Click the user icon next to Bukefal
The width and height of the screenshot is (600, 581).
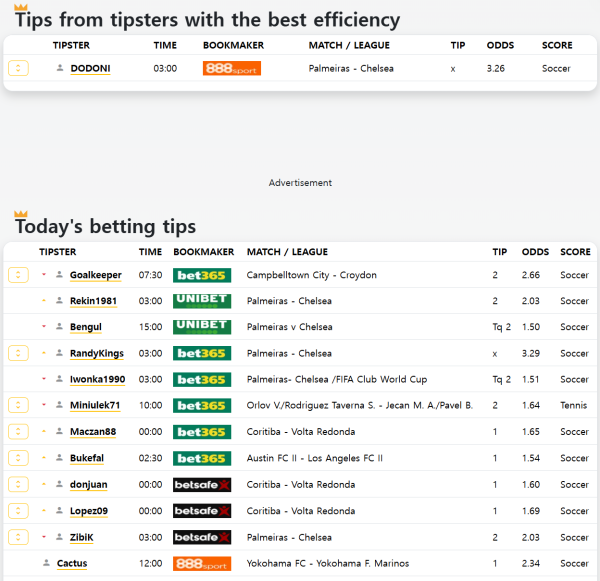[59, 458]
